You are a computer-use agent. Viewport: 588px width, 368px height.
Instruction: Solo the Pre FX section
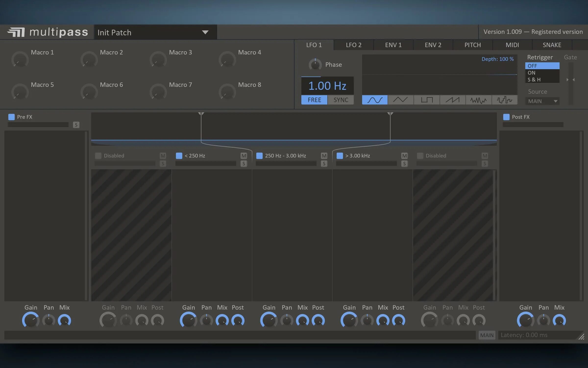pyautogui.click(x=76, y=125)
